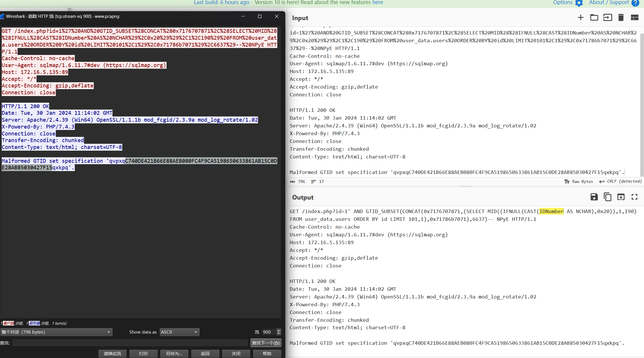
Task: Open file as input icon
Action: pos(607,18)
